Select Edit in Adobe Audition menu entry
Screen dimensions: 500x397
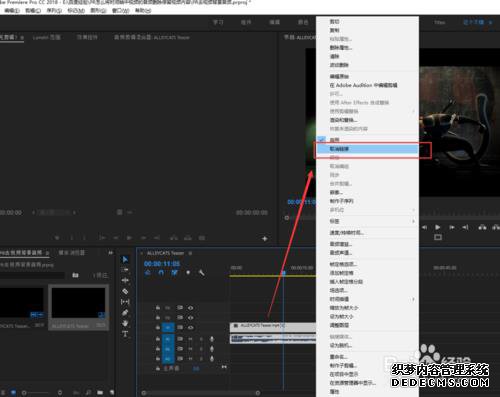[363, 85]
